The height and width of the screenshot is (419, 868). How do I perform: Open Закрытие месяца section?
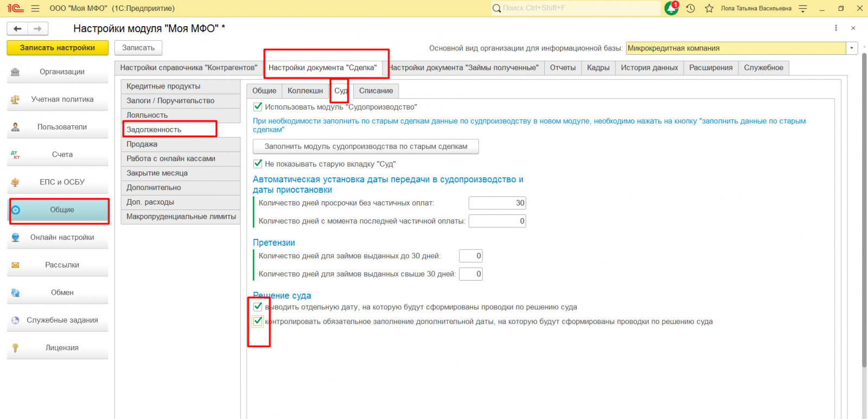coord(181,173)
